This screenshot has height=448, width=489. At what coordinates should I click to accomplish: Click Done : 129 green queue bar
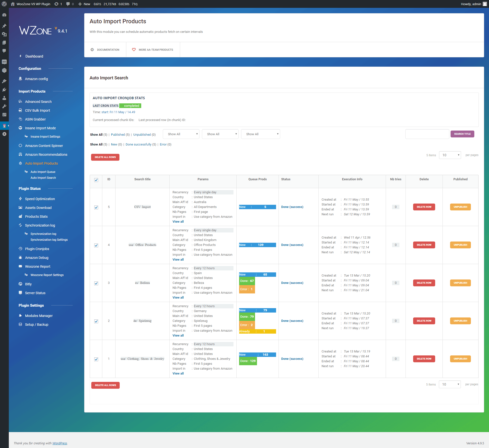point(248,361)
